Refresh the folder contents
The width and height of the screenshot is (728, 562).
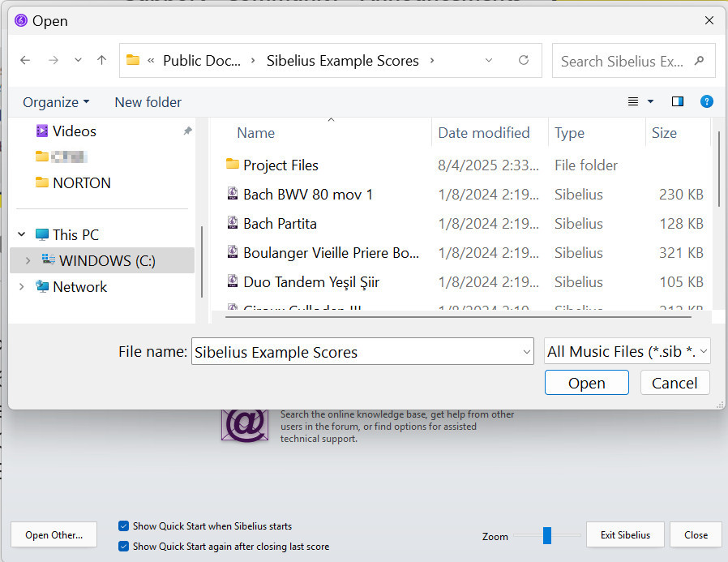pyautogui.click(x=524, y=60)
